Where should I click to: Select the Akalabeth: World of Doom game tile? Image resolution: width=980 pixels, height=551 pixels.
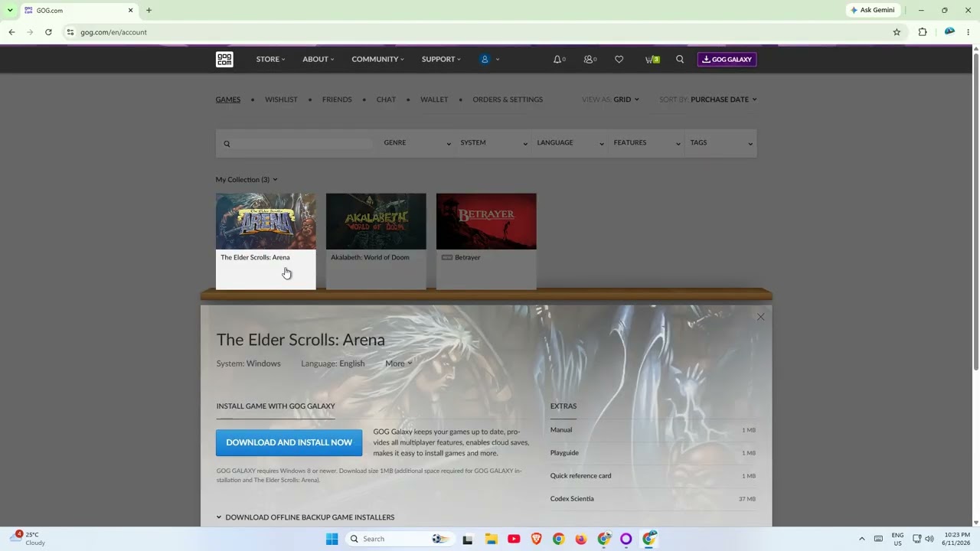coord(376,241)
